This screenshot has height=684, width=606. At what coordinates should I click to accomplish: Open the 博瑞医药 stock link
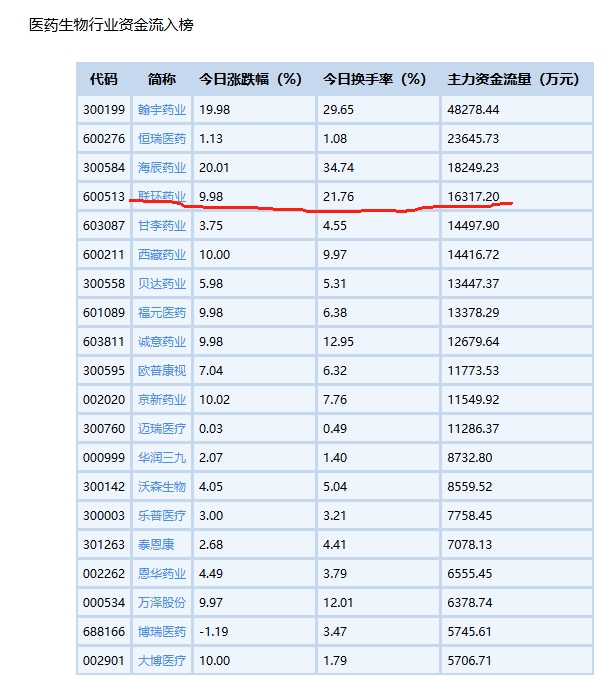[x=162, y=632]
